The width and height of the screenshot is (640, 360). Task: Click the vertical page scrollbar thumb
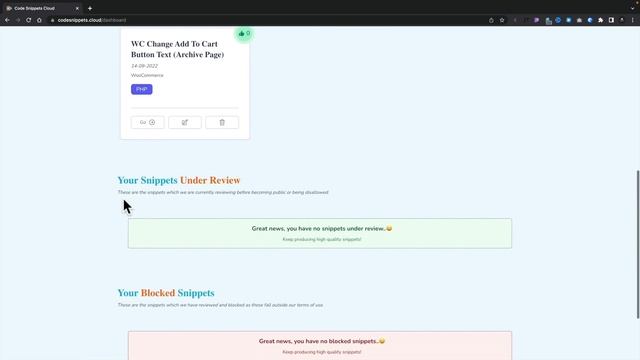click(638, 244)
